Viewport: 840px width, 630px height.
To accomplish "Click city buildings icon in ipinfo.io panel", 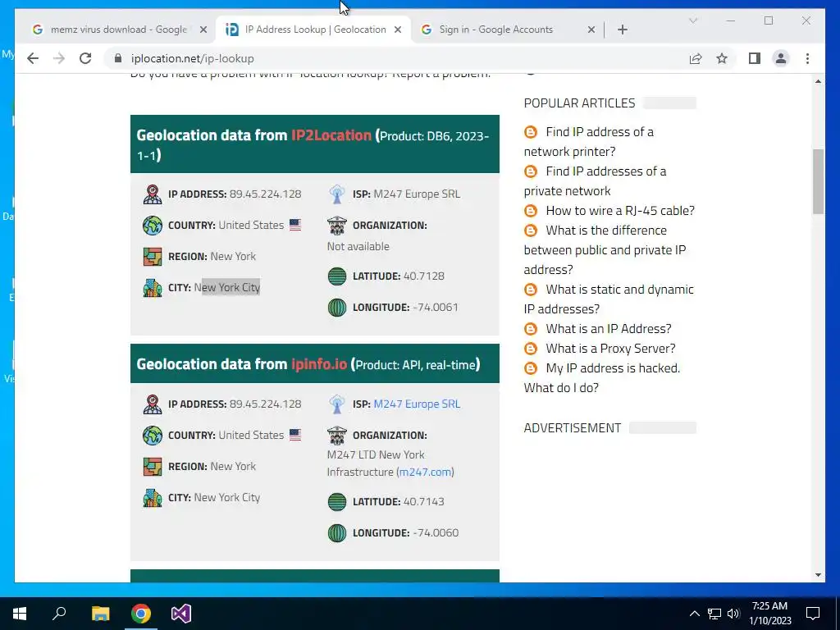I will (x=153, y=498).
